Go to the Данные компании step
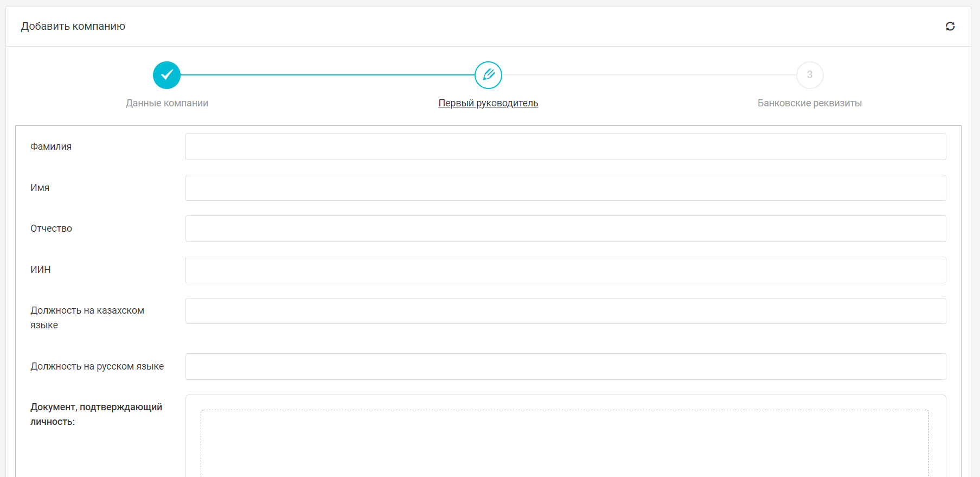This screenshot has width=980, height=477. [x=166, y=103]
